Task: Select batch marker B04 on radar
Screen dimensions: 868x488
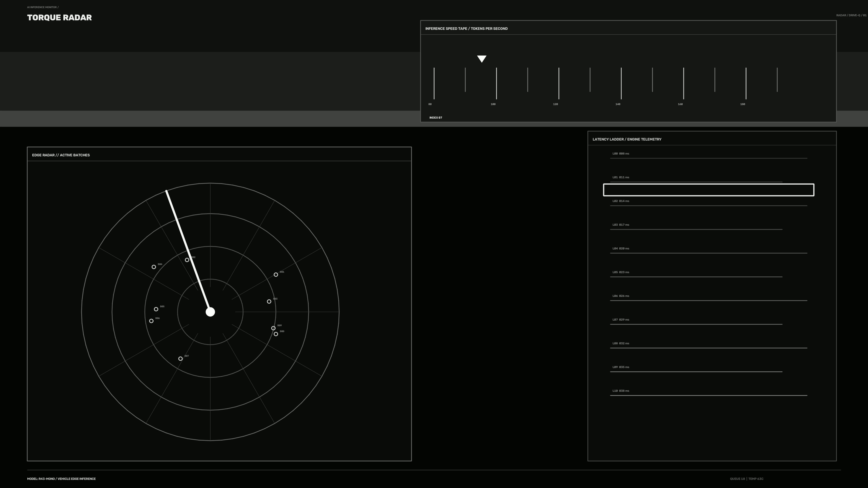Action: (x=154, y=267)
